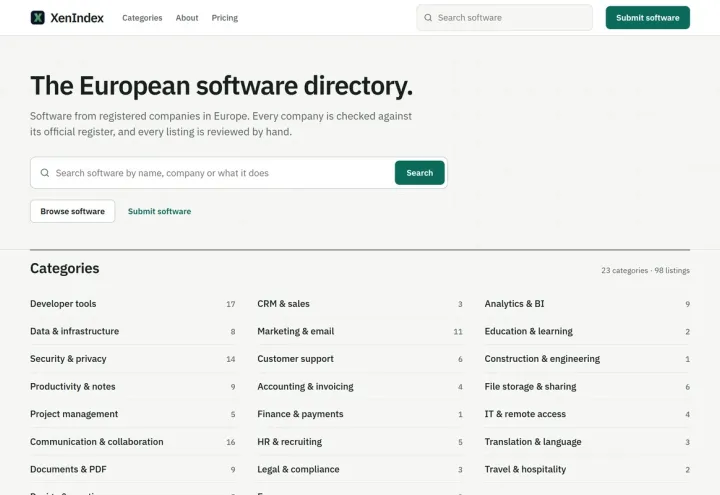Open the Productivity & notes category

coord(133,387)
